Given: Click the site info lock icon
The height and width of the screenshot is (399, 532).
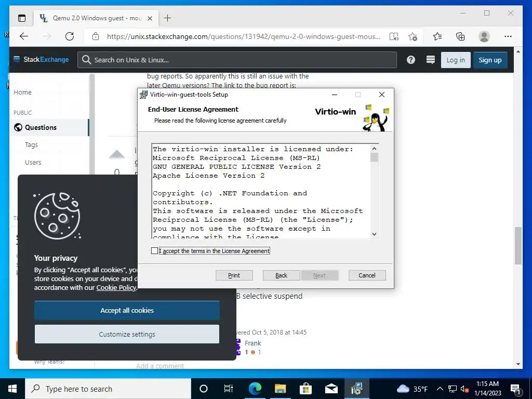Looking at the screenshot, I should [96, 36].
